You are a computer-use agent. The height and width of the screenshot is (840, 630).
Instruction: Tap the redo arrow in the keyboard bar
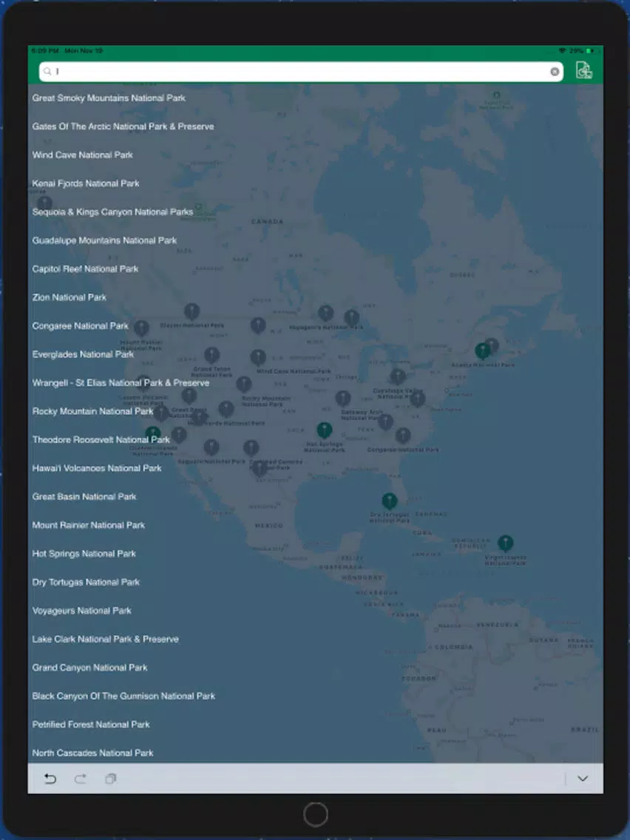81,779
